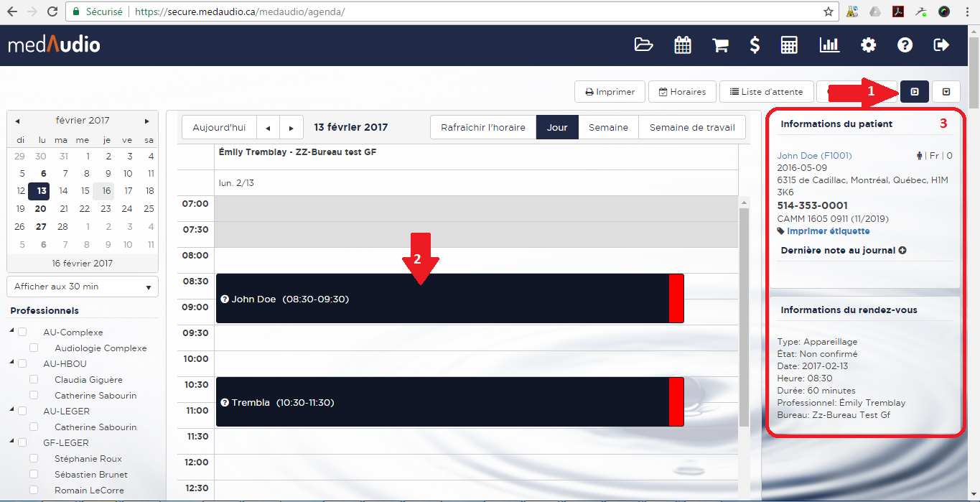Expand the 'Dernière note au journal' section
This screenshot has height=502, width=980.
pos(902,251)
